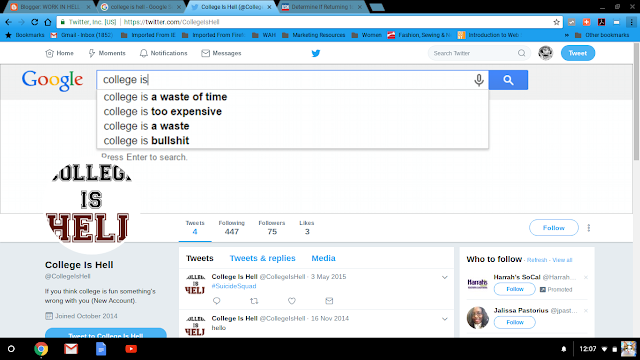Click the Google voice search microphone icon
Screen dimensions: 640x360
[x=479, y=80]
